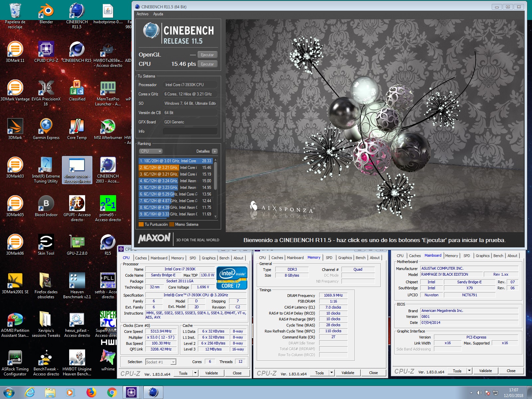Open Tools dropdown arrow in middle CPU-Z
Screen dimensions: 532x399
[x=332, y=373]
